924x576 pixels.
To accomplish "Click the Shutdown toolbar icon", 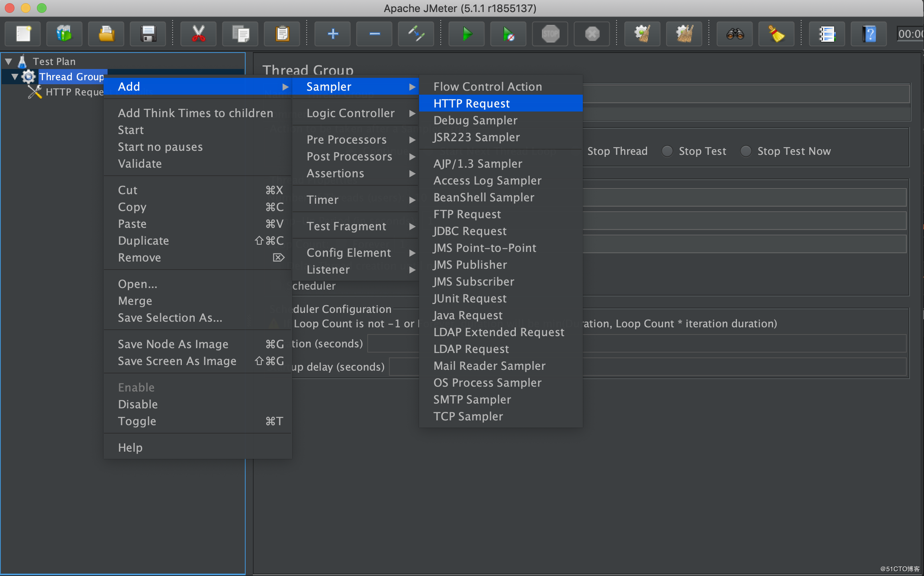I will coord(592,34).
